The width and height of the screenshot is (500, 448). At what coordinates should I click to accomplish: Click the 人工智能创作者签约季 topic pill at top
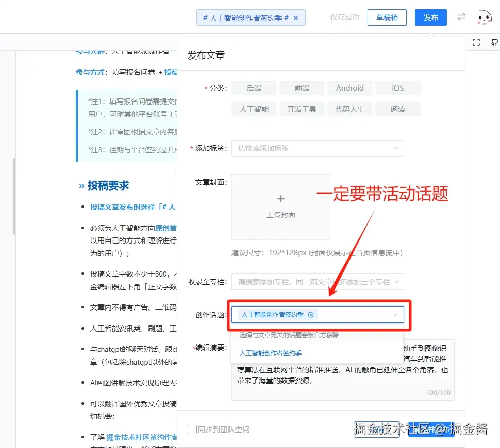click(x=246, y=17)
